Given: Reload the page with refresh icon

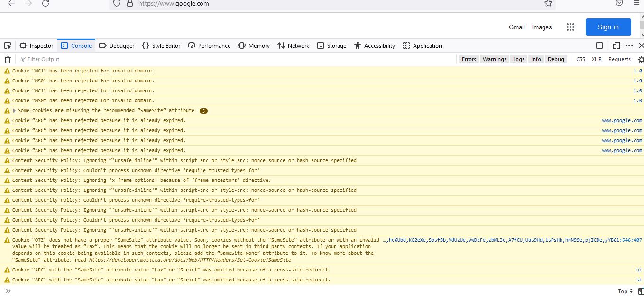Looking at the screenshot, I should (x=46, y=4).
